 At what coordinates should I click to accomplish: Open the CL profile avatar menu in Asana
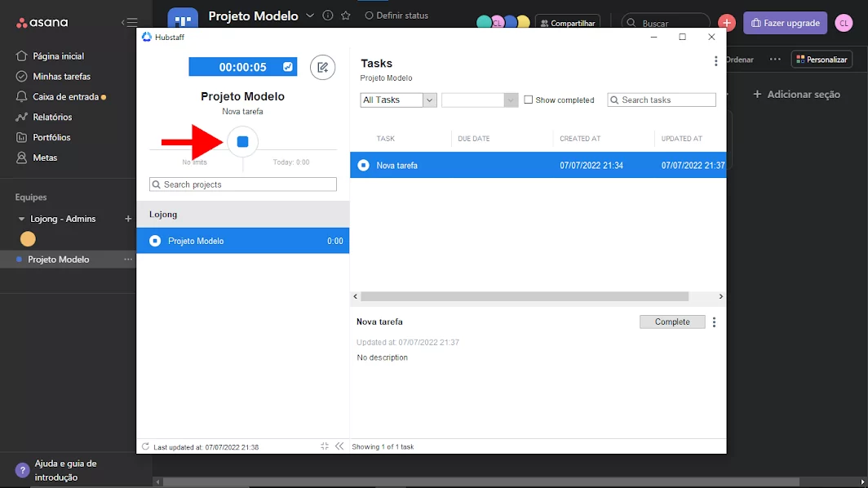(x=844, y=23)
